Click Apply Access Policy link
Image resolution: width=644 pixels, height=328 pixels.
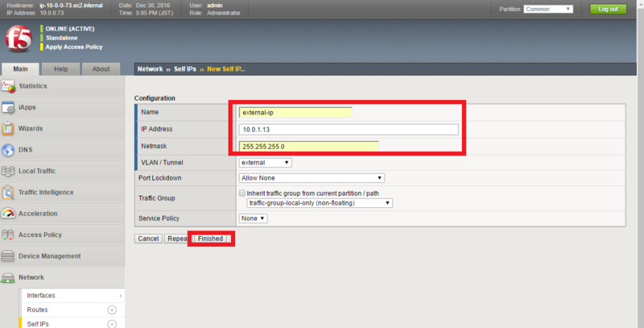coord(74,47)
